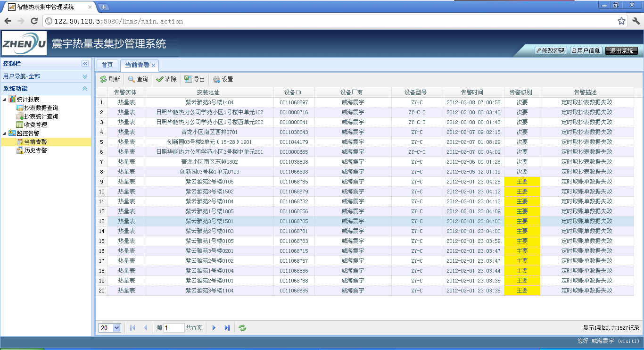644x350 pixels.
Task: Expand the 用户导航-全部 section
Action: point(85,76)
